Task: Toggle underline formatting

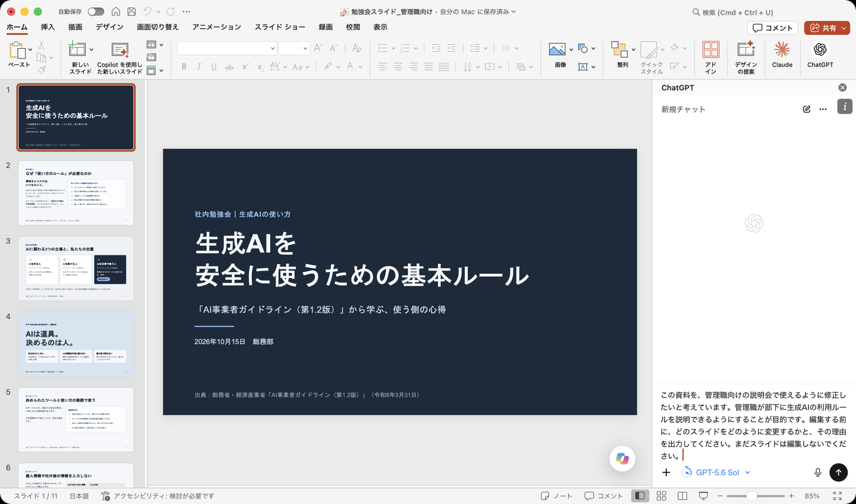Action: click(x=214, y=67)
